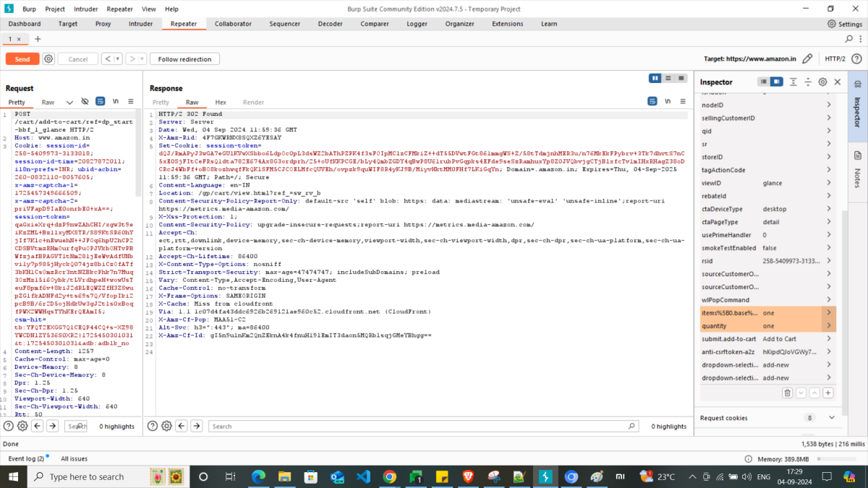The image size is (868, 488).
Task: Toggle \n show newlines in Request panel
Action: click(116, 102)
